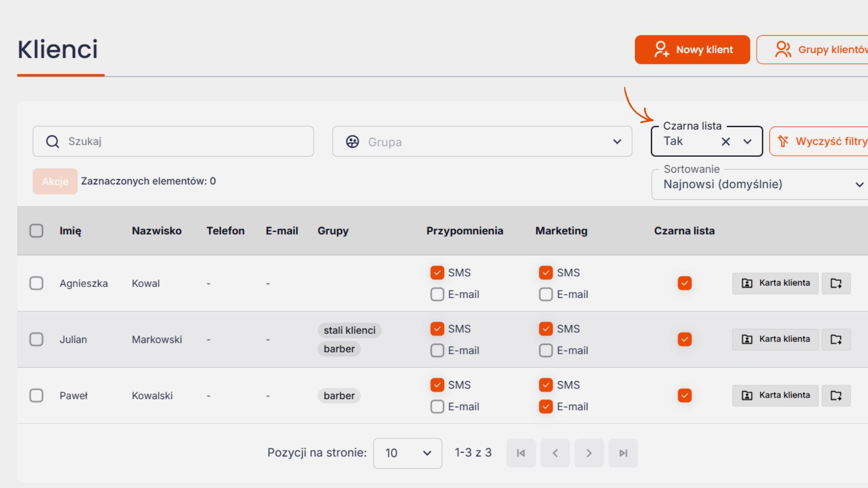868x488 pixels.
Task: Open the items-per-page dropdown showing 10
Action: point(407,453)
